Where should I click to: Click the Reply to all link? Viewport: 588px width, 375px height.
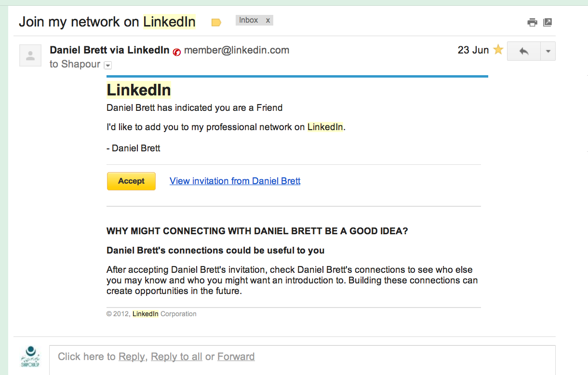(176, 357)
